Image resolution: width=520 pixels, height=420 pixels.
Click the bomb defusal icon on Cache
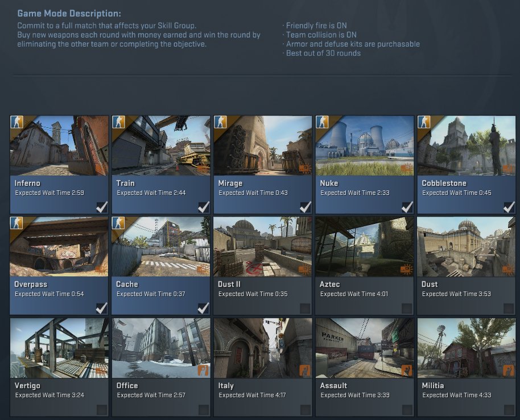coord(203,271)
